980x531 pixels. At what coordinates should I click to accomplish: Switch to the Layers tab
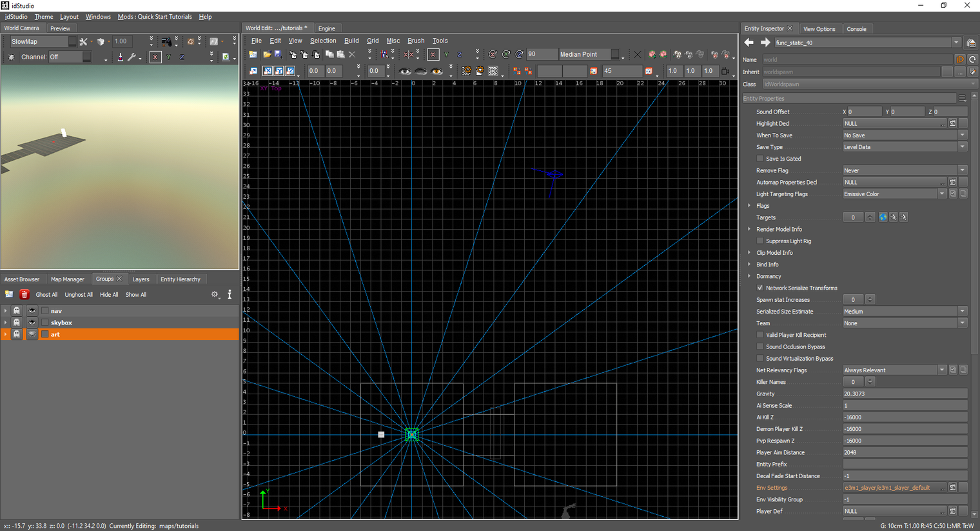click(141, 279)
